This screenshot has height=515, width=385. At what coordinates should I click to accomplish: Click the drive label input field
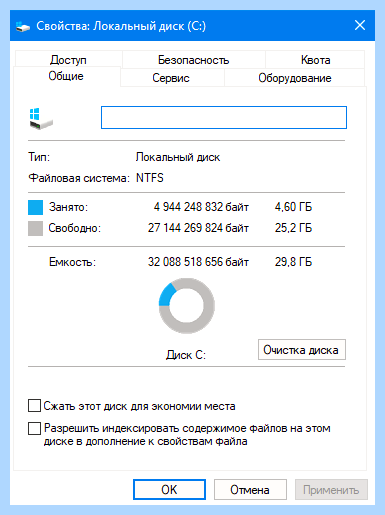point(224,117)
